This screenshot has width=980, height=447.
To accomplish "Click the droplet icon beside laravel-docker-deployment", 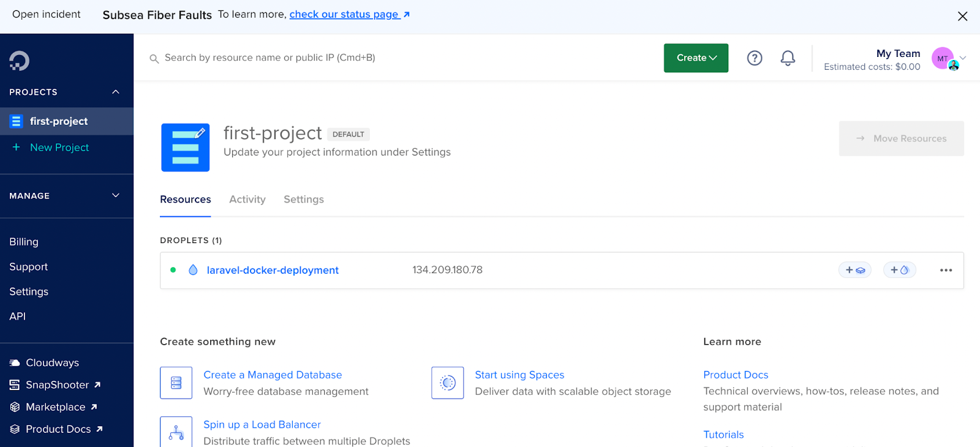I will pos(193,270).
